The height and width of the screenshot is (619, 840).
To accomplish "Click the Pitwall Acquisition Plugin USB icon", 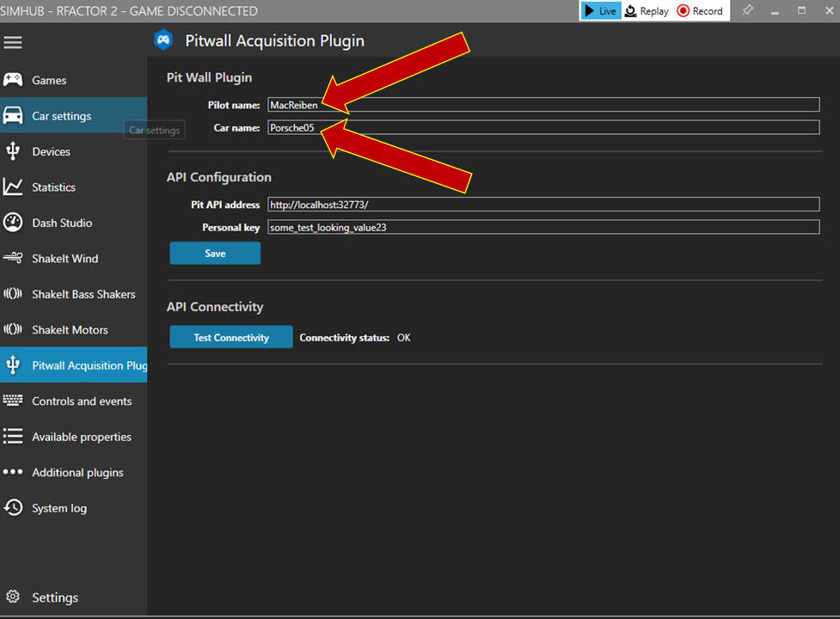I will (13, 365).
